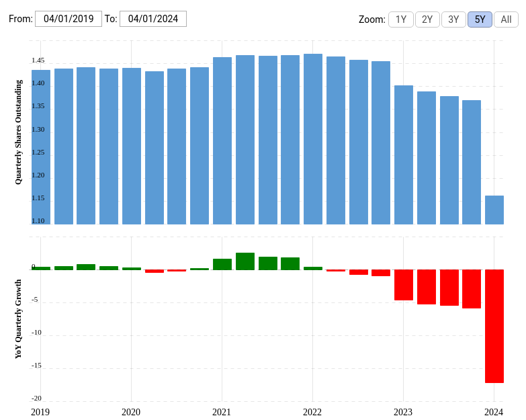Show All data with the All button
Screen dimensions: 526x420
click(x=506, y=19)
